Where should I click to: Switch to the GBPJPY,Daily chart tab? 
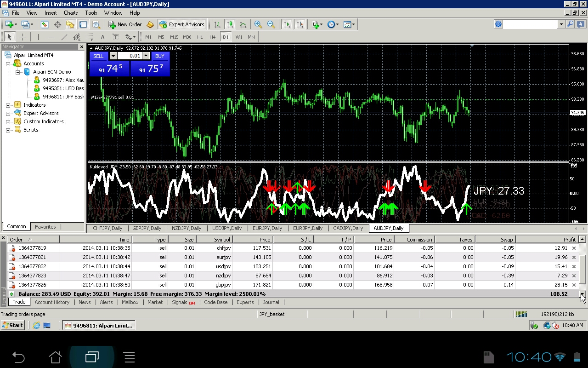tap(147, 228)
